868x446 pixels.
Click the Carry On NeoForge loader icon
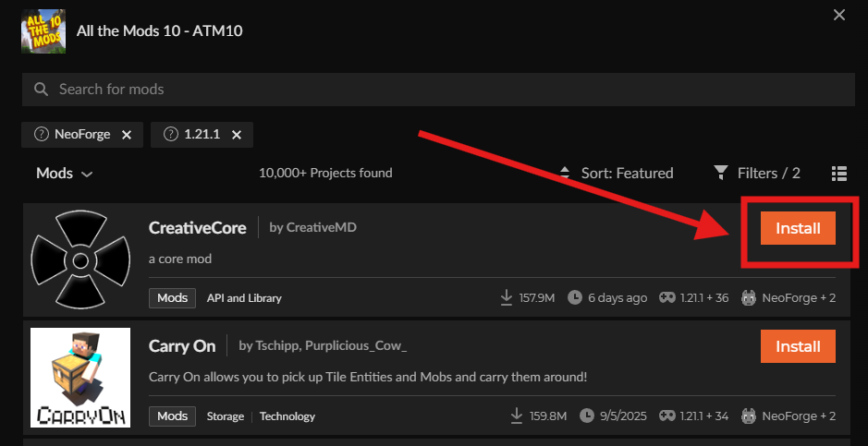[x=749, y=416]
